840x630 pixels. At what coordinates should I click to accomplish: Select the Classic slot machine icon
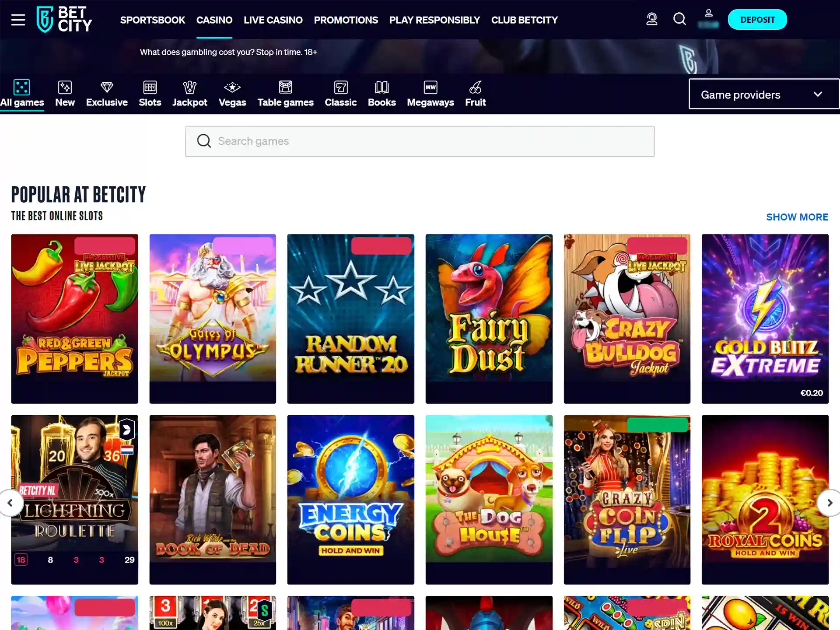(x=340, y=87)
